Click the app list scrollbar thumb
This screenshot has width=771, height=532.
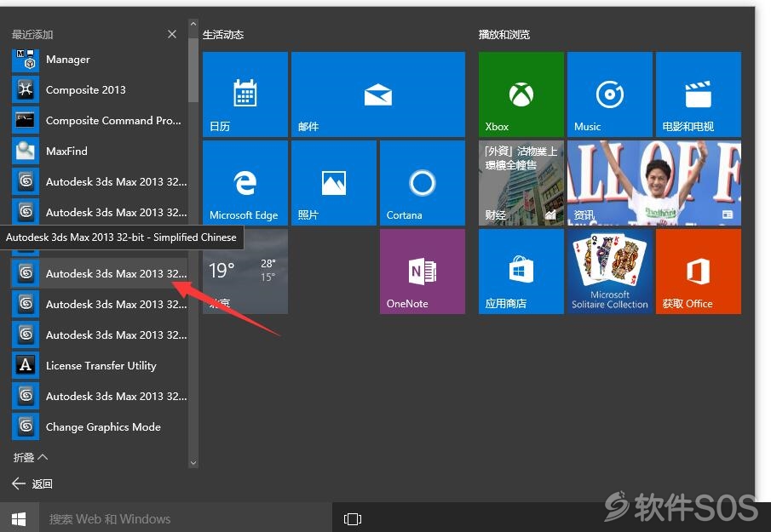[x=193, y=71]
